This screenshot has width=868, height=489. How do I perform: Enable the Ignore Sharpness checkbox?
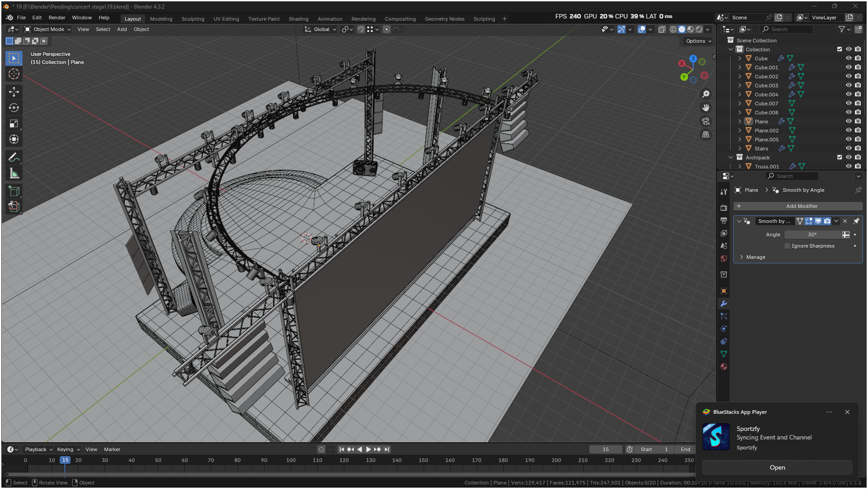[x=787, y=246]
